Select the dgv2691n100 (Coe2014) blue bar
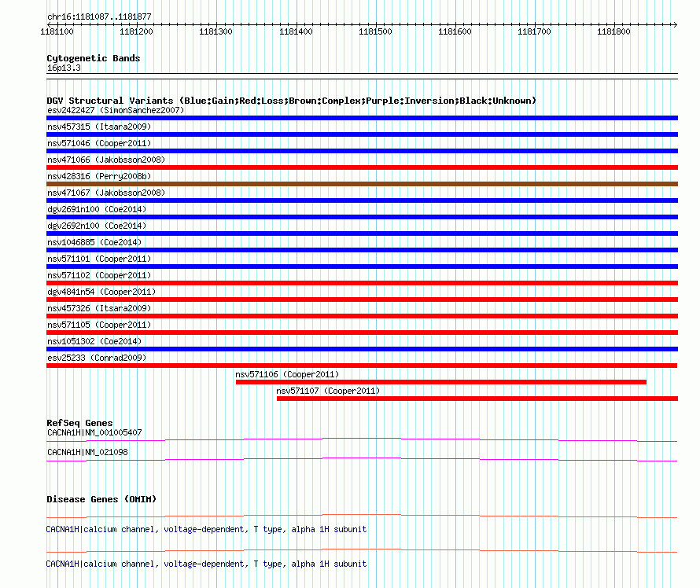This screenshot has width=700, height=588. coord(362,217)
